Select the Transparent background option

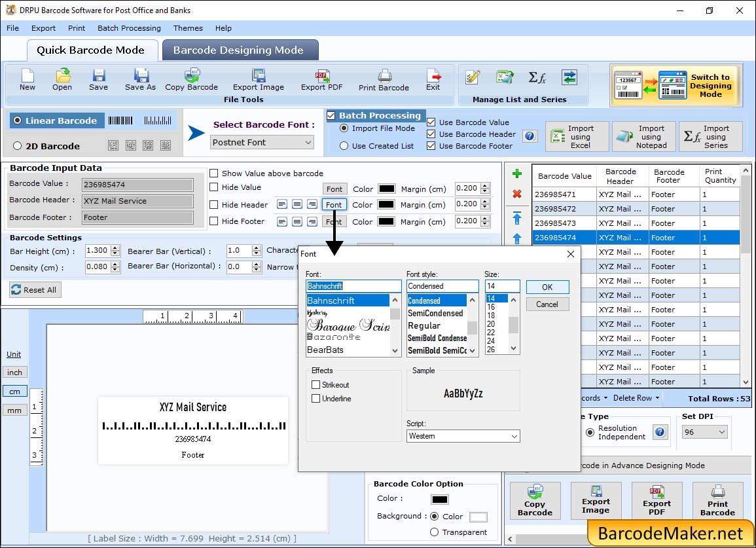point(434,532)
